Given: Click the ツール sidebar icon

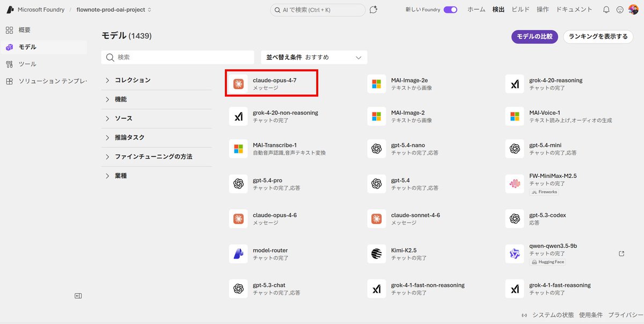Looking at the screenshot, I should pyautogui.click(x=9, y=64).
